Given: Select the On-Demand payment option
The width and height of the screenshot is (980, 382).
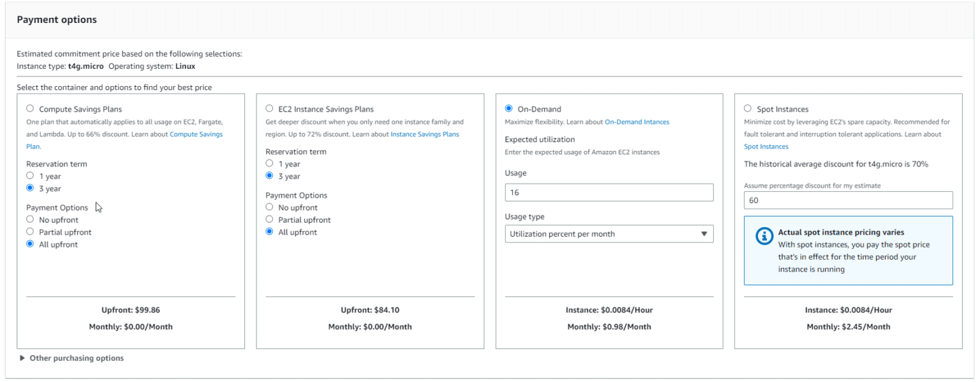Looking at the screenshot, I should click(x=509, y=109).
